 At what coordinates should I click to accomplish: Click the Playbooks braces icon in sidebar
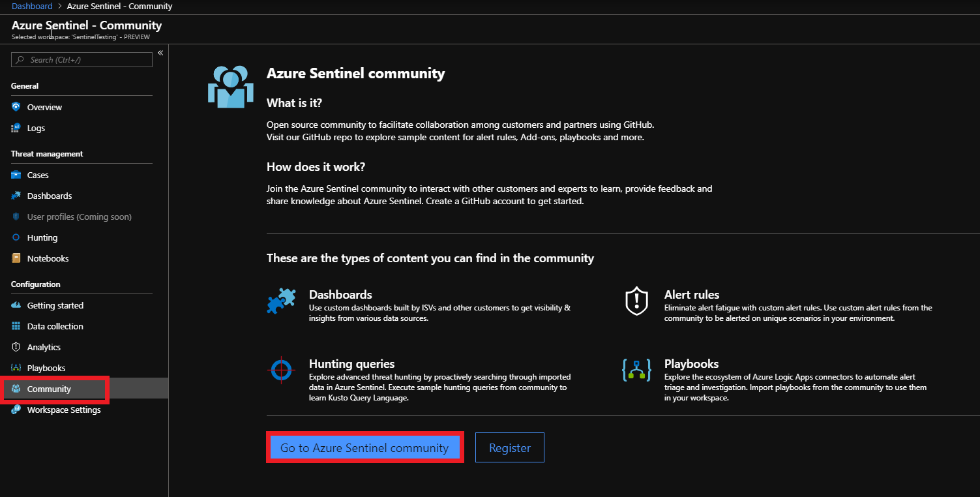coord(16,368)
